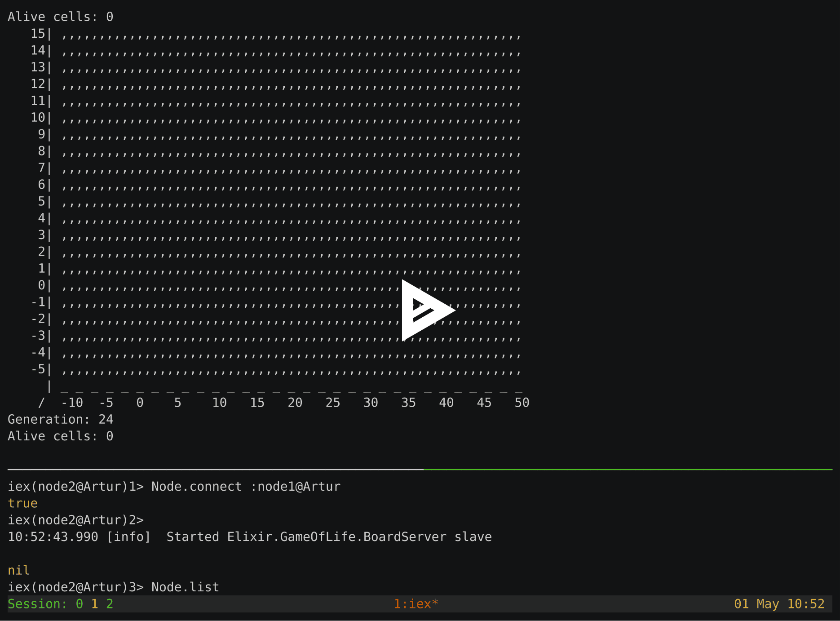
Task: Select the "Started Elixir.GameOfLife.BoardServer slave" log line
Action: (329, 537)
